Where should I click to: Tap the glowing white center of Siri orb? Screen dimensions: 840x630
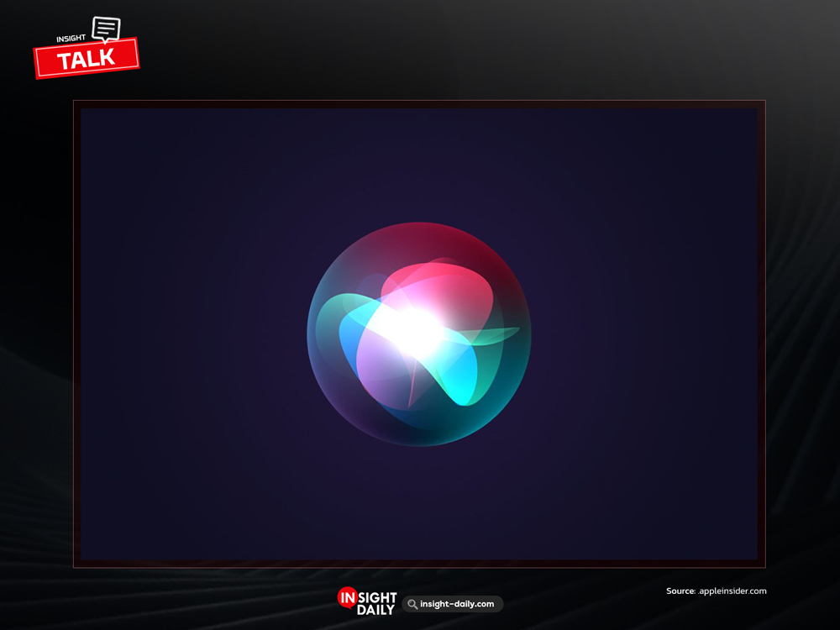pyautogui.click(x=413, y=329)
